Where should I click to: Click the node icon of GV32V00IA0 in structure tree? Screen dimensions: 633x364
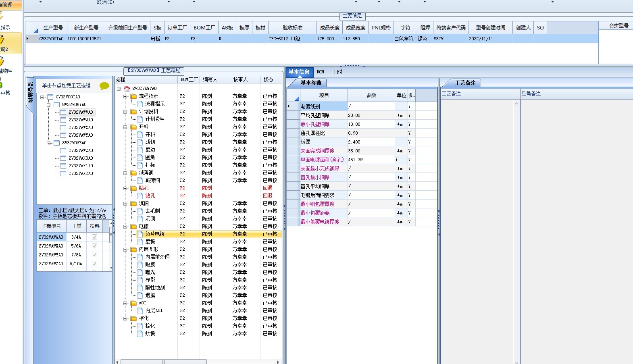(x=50, y=97)
